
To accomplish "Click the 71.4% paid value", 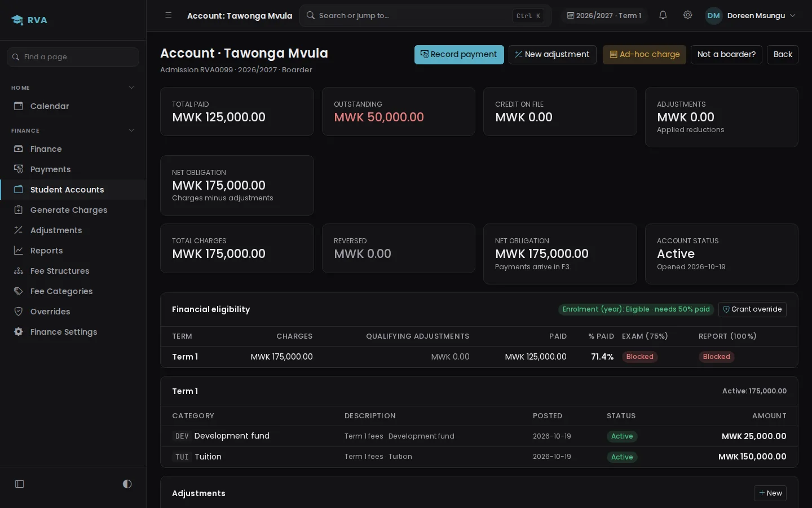I will pos(602,357).
